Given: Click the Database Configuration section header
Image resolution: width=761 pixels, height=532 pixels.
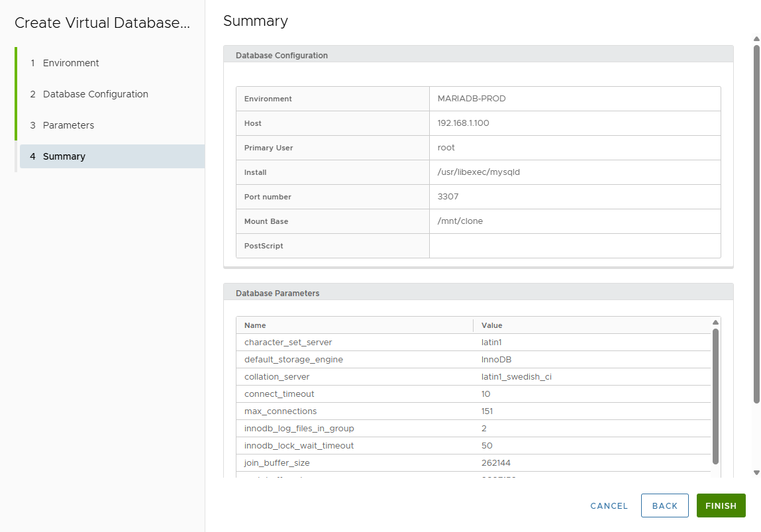Looking at the screenshot, I should pos(281,56).
